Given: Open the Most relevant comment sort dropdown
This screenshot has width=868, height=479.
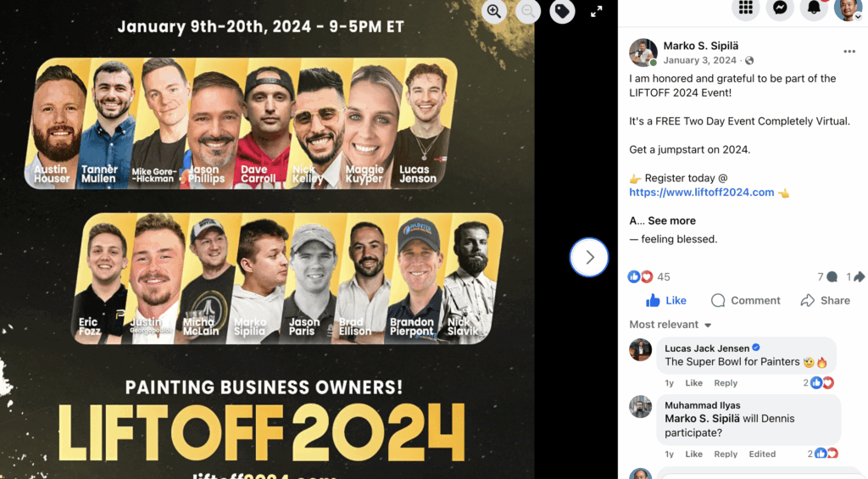Looking at the screenshot, I should click(x=670, y=325).
